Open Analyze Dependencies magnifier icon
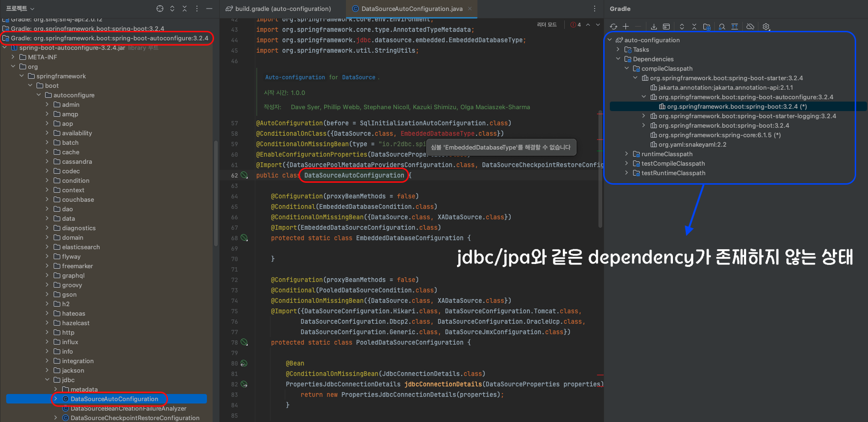The width and height of the screenshot is (868, 422). [722, 27]
